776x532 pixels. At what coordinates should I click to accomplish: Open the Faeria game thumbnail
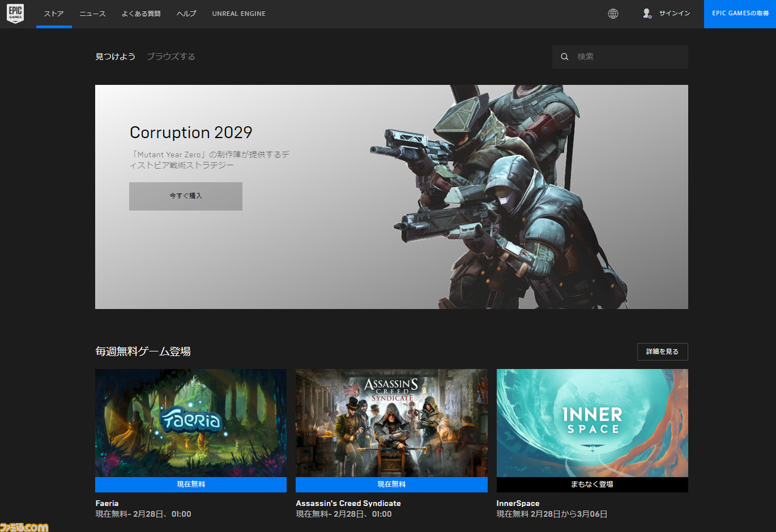191,423
